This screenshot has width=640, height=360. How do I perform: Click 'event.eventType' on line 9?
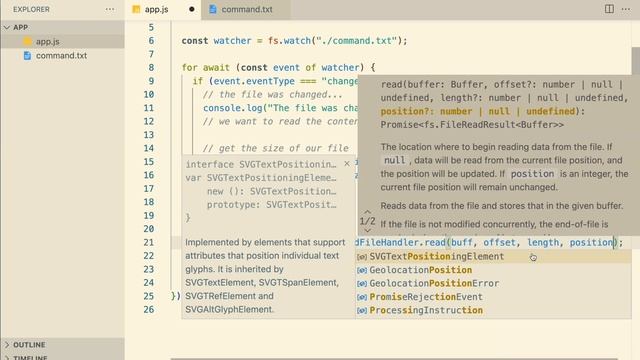254,81
